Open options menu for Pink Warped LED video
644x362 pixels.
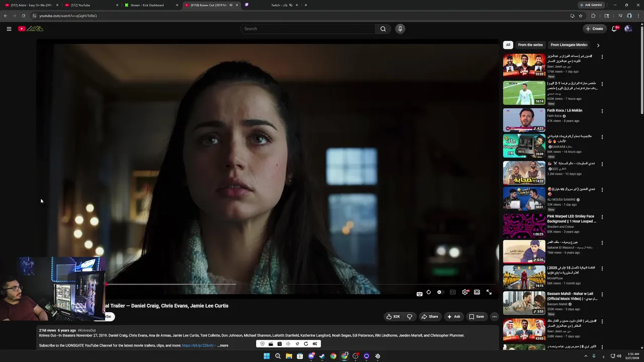(x=602, y=217)
